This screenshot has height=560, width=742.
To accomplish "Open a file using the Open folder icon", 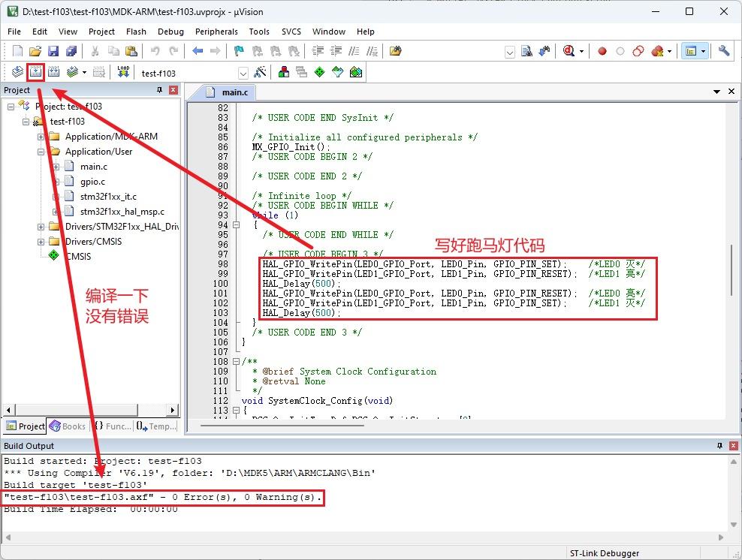I will coord(35,51).
